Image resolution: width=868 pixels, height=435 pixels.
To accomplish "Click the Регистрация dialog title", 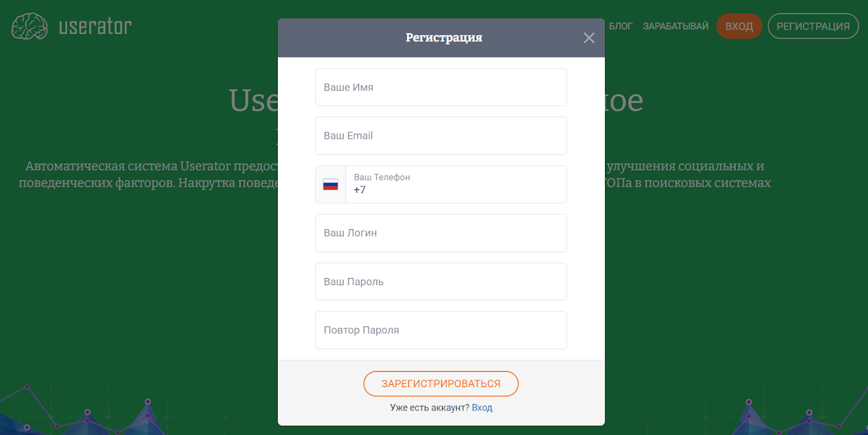I will (x=444, y=37).
